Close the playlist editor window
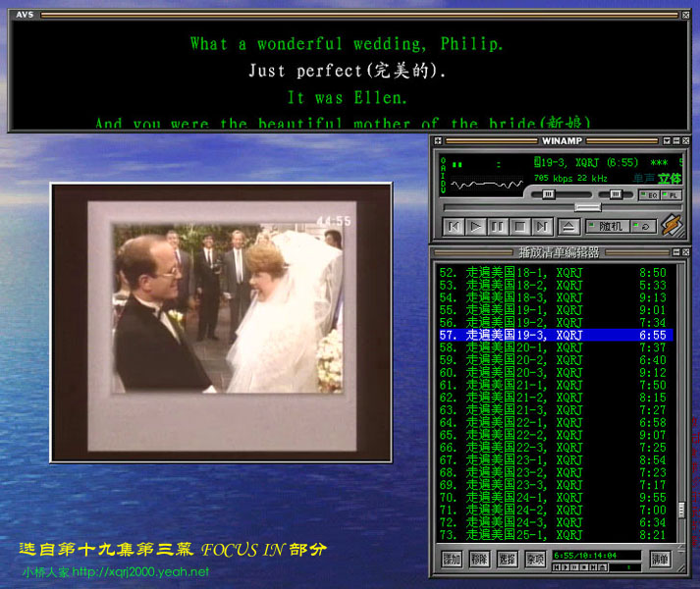Screen dimensions: 700x589 point(685,252)
